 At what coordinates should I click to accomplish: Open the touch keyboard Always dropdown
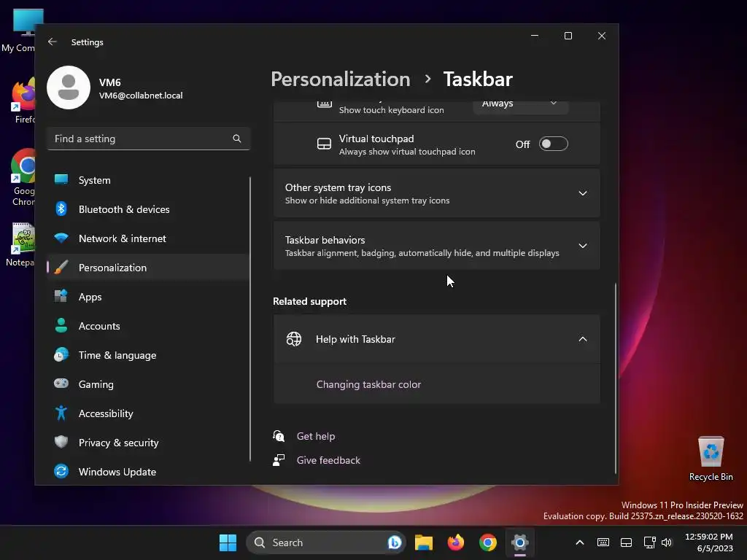(520, 105)
